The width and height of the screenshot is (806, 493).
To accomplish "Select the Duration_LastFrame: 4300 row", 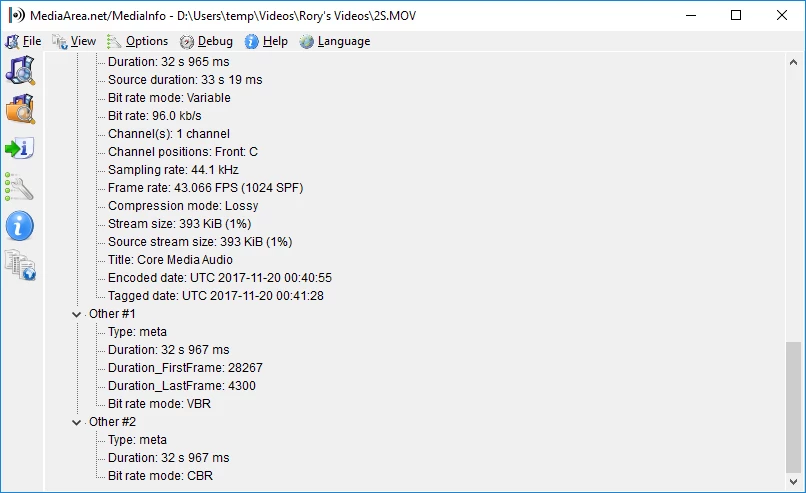I will pos(181,386).
